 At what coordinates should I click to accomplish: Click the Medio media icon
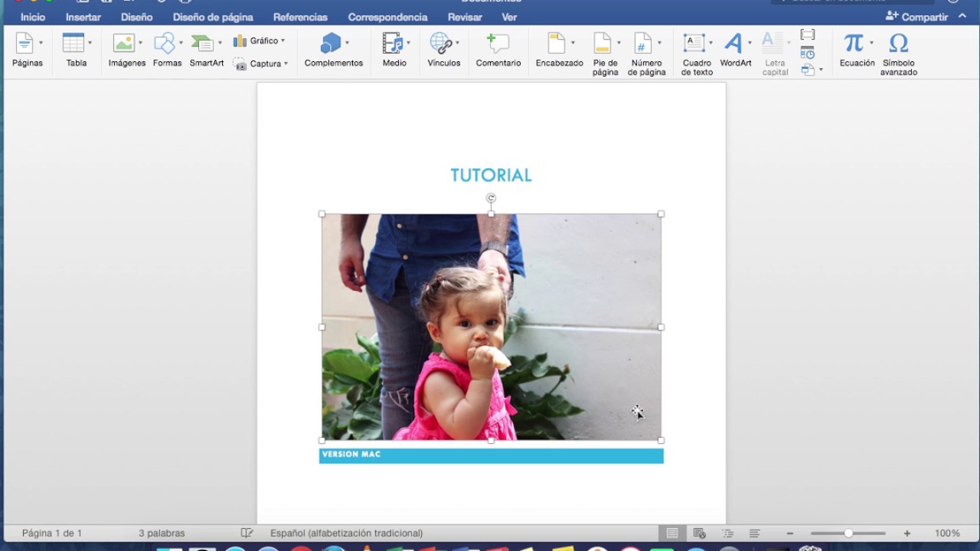pos(393,43)
